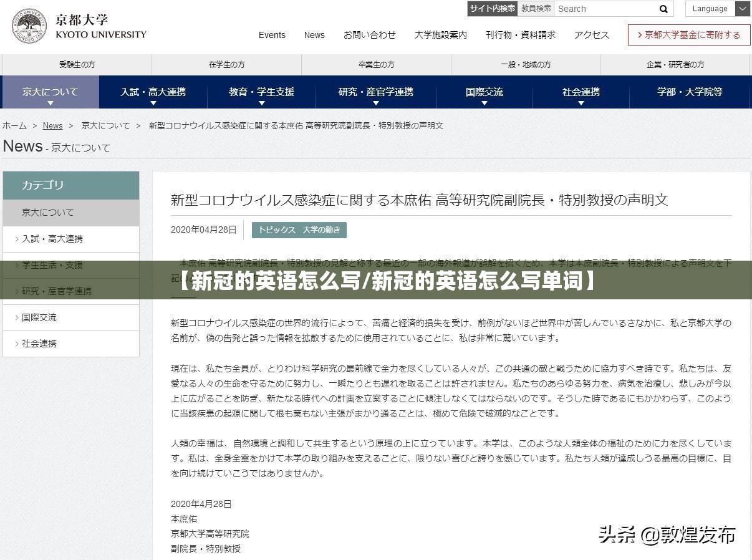Focus the Search input field

coord(605,9)
